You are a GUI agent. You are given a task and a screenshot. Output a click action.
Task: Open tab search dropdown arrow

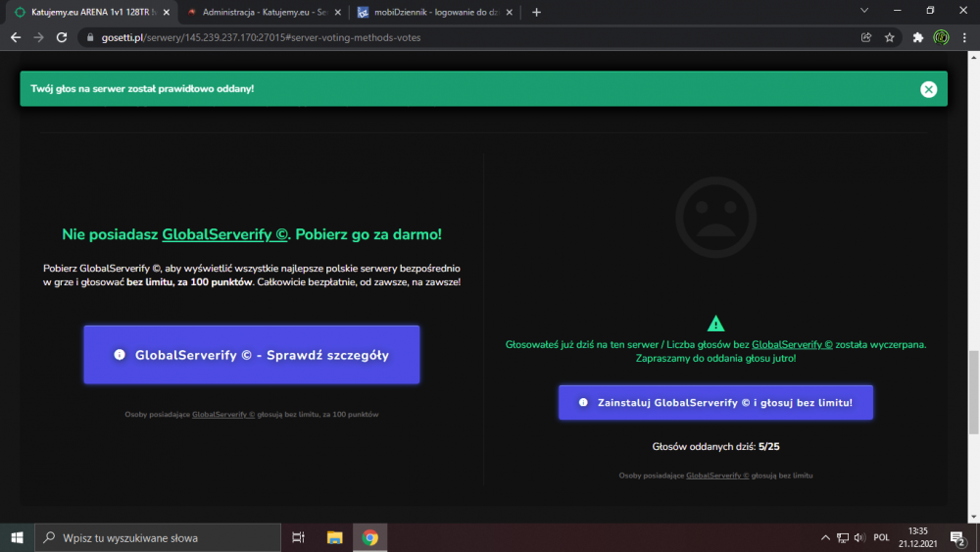point(864,11)
